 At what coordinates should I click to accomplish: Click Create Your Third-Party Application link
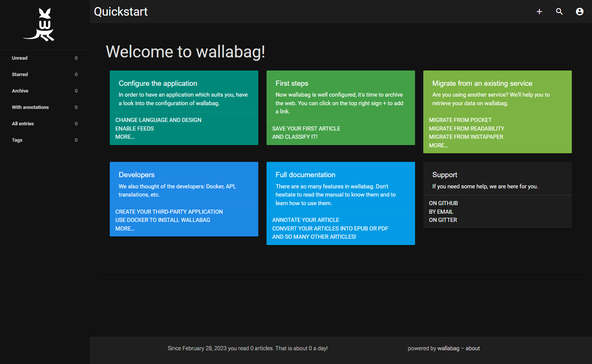169,212
